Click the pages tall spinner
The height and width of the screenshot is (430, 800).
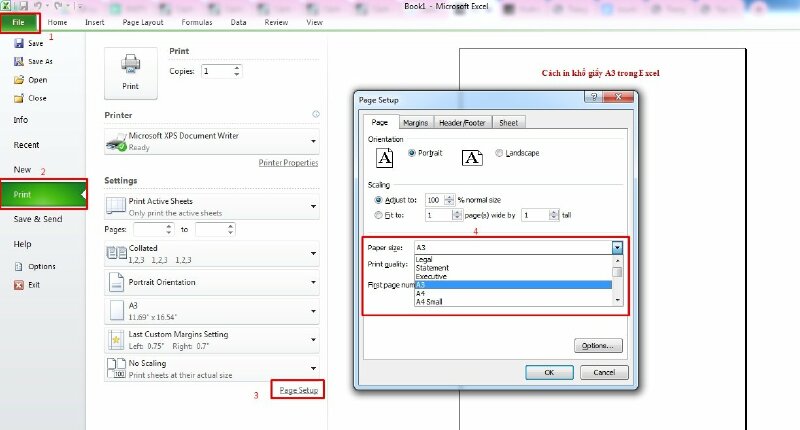pyautogui.click(x=554, y=215)
